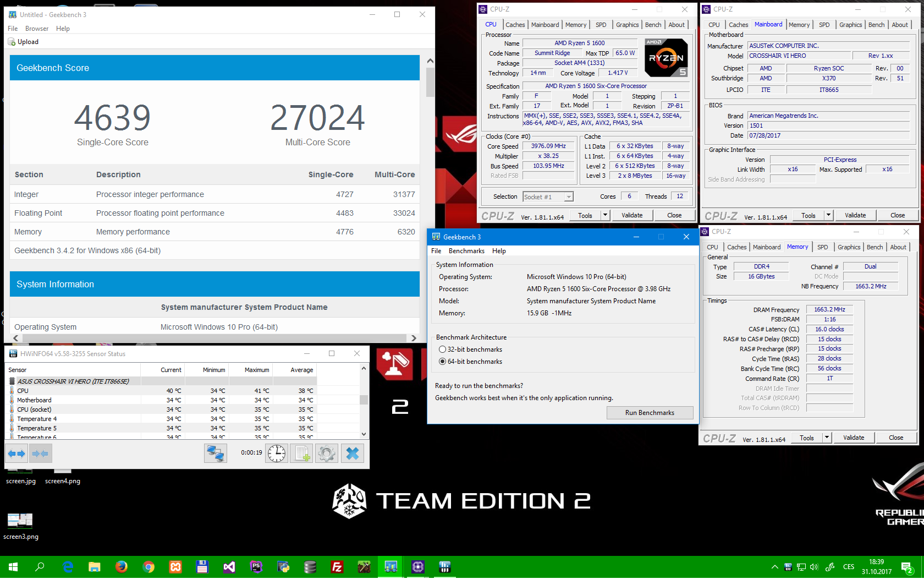This screenshot has height=579, width=924.
Task: Click the volume speaker tray icon
Action: 814,567
